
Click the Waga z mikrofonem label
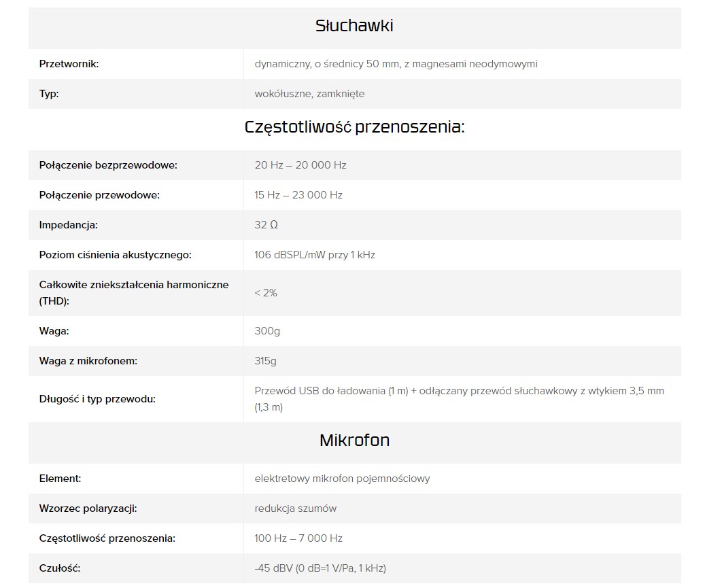(x=88, y=361)
